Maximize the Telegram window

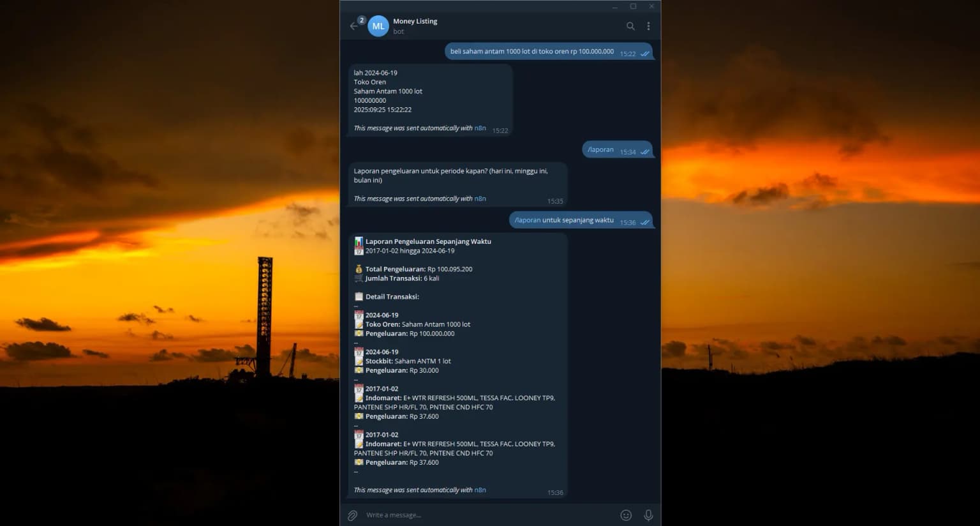click(634, 6)
